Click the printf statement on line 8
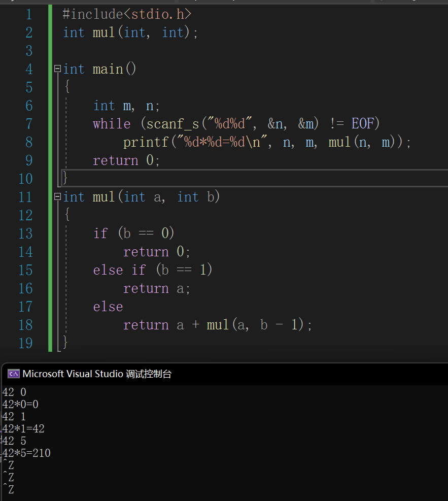Viewport: 448px width, 501px height. (267, 142)
